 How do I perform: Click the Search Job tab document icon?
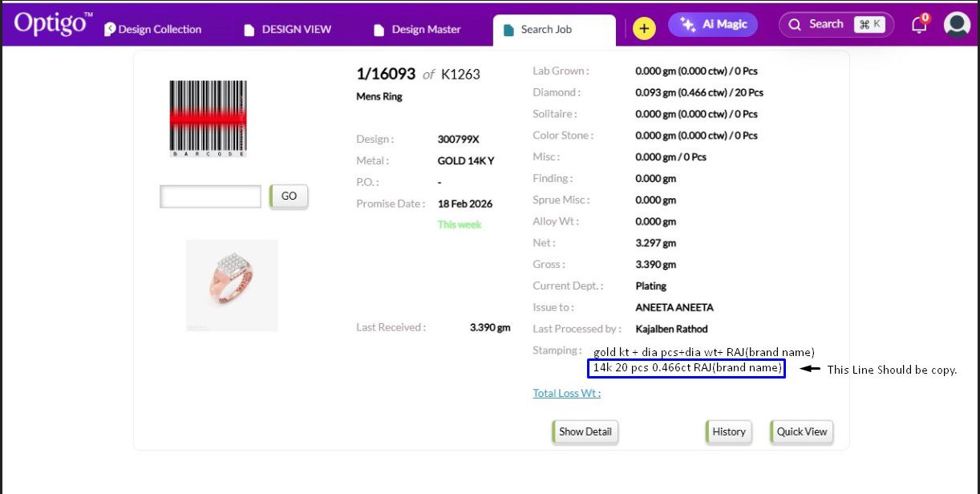pos(508,30)
